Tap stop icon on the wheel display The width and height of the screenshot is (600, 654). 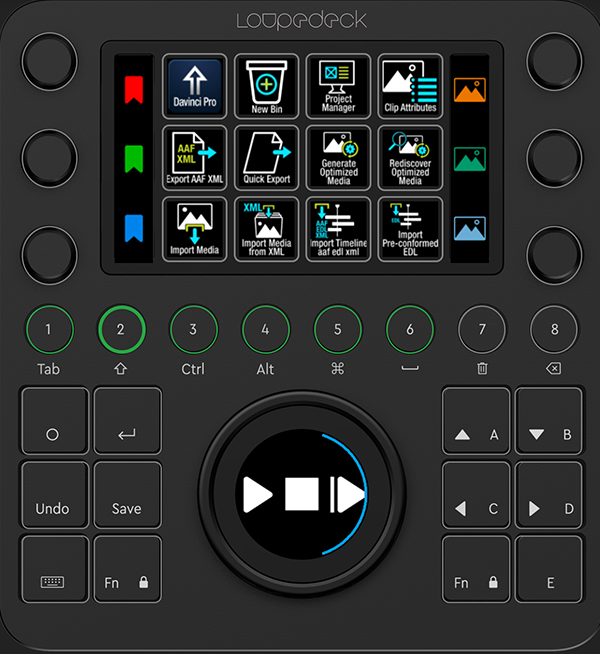302,495
